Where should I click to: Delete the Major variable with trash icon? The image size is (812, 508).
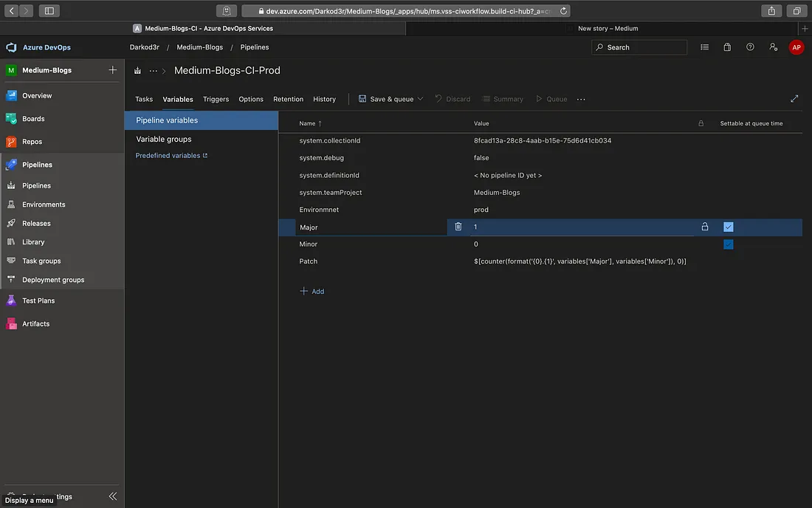[458, 227]
